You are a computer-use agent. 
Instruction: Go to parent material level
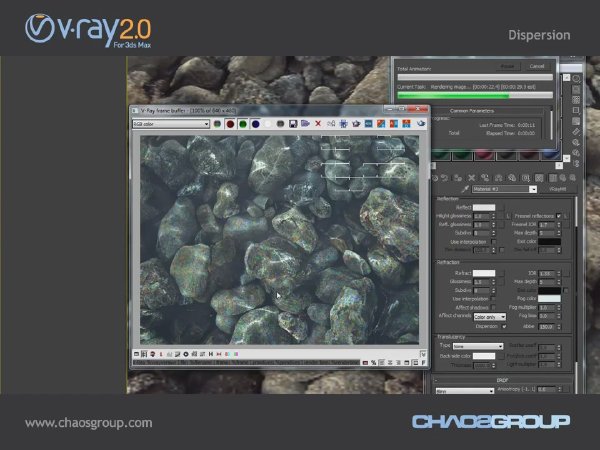tap(562, 178)
